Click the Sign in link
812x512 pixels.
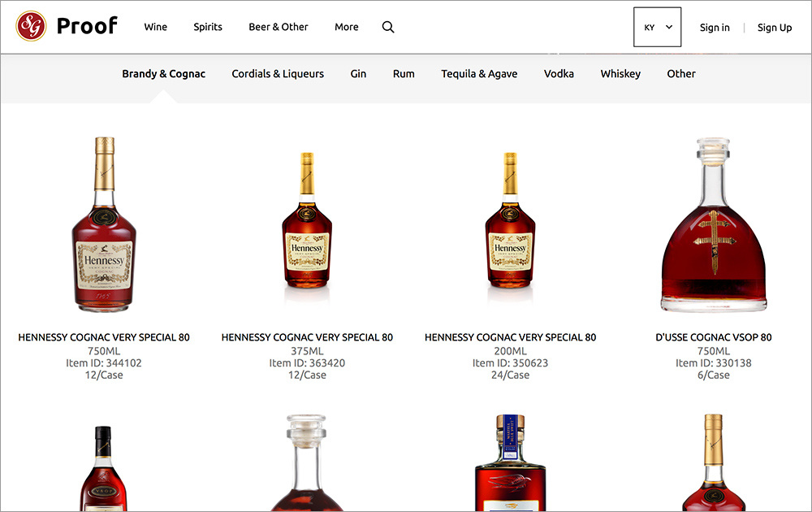(x=715, y=28)
